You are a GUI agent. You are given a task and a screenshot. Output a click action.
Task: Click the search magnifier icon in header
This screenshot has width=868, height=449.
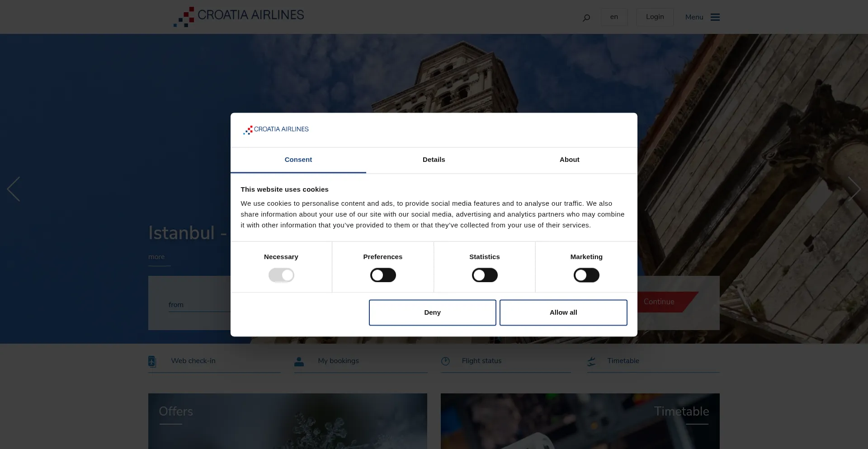click(x=586, y=18)
